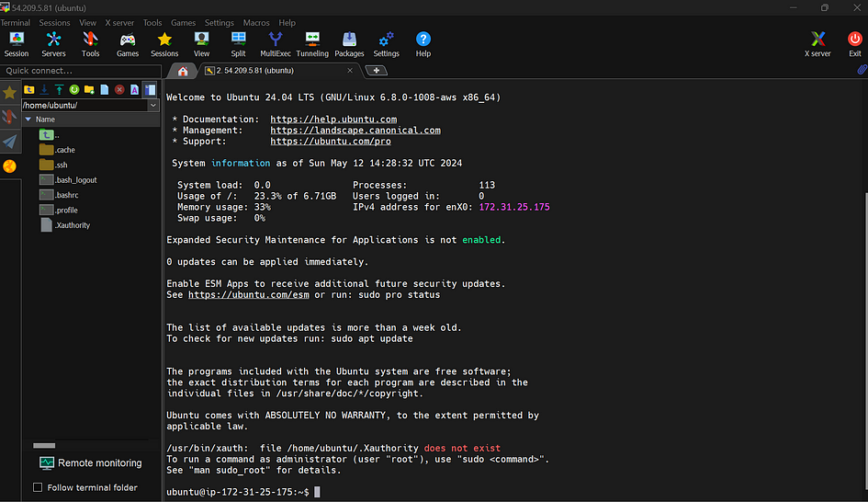Click the /home/ubuntu/ path field

click(85, 106)
